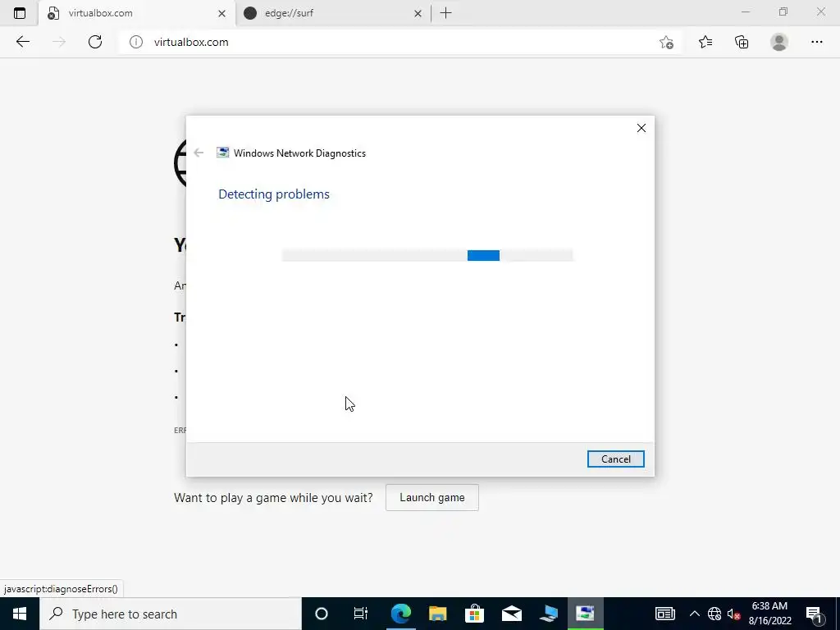Add this page to favorites
Viewport: 840px width, 630px height.
tap(666, 43)
